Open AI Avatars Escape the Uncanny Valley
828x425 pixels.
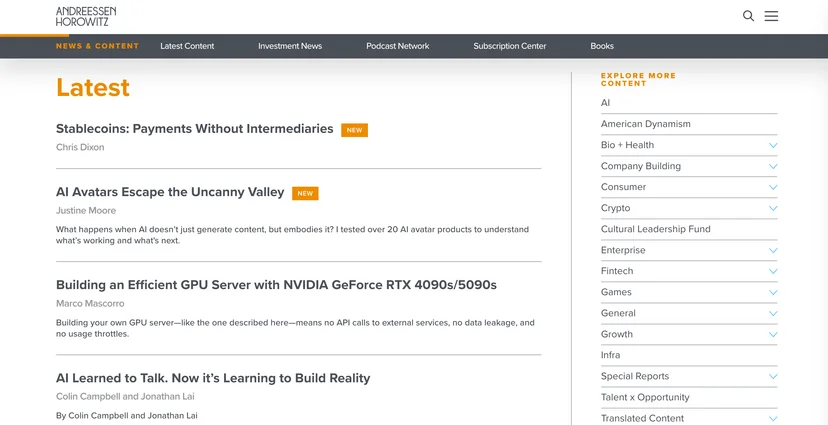coord(170,192)
